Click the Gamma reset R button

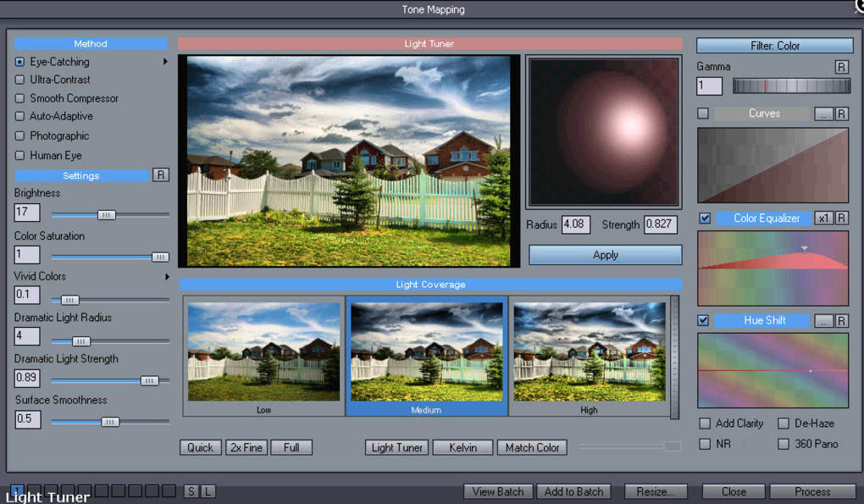(x=841, y=67)
